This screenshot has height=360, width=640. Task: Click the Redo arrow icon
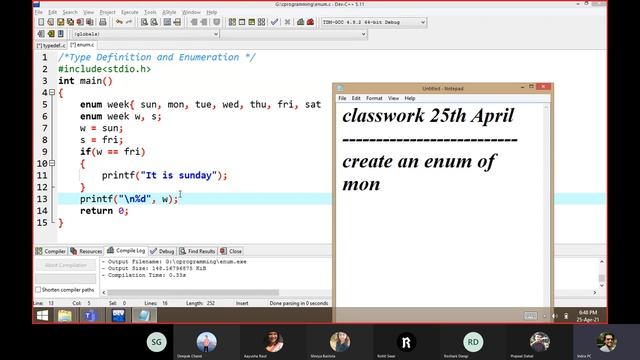tap(129, 22)
